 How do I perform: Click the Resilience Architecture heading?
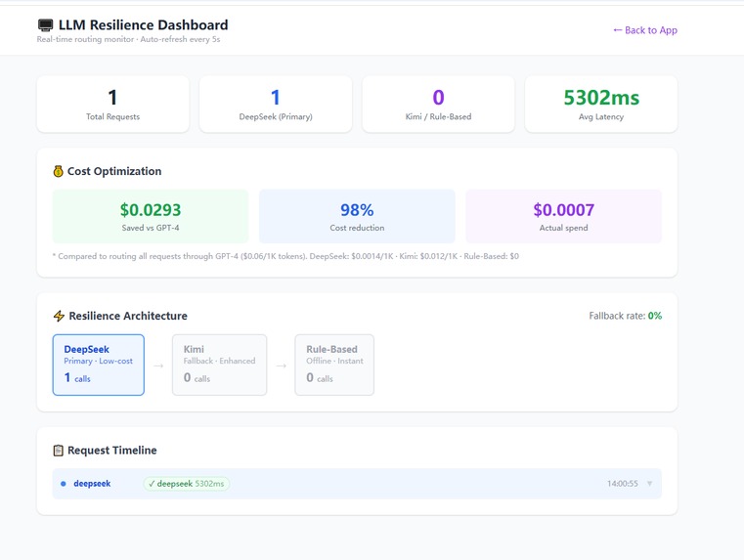point(128,316)
